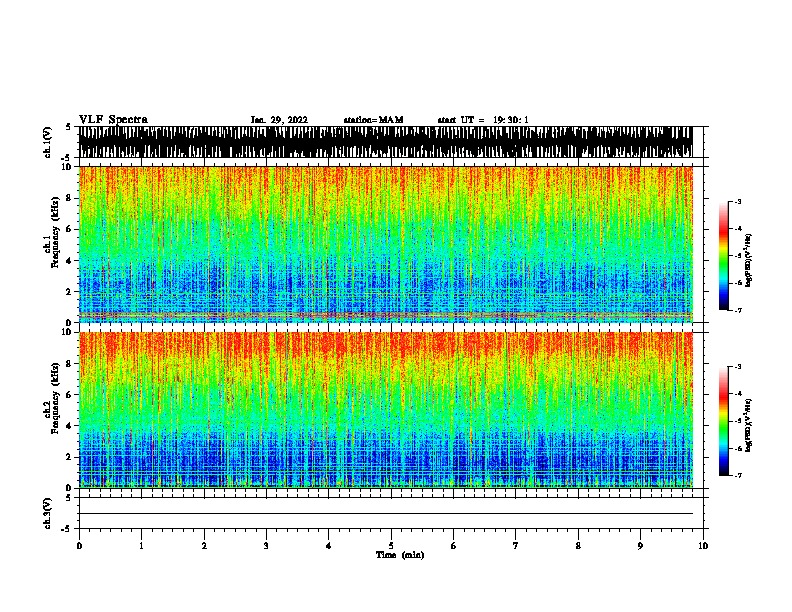
Task: Click the ch.2 spectrogram '2' kHz tick label
Action: 70,457
